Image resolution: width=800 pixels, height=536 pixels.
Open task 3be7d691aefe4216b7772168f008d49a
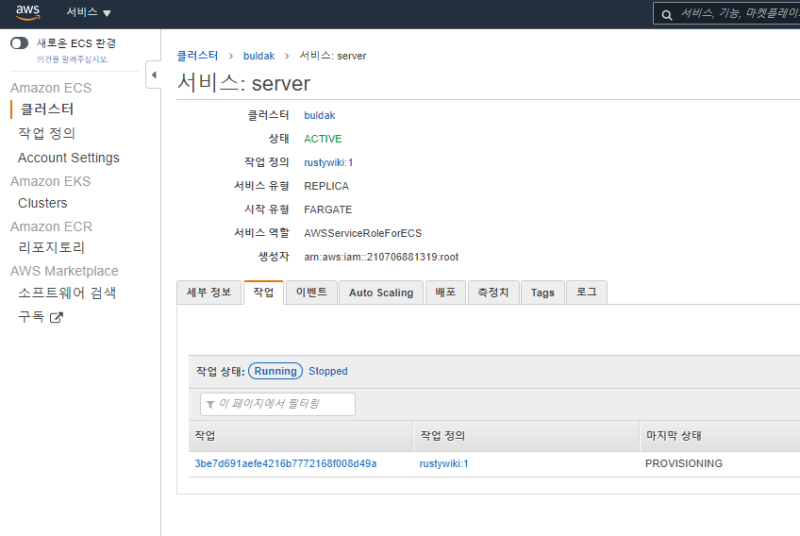[285, 464]
